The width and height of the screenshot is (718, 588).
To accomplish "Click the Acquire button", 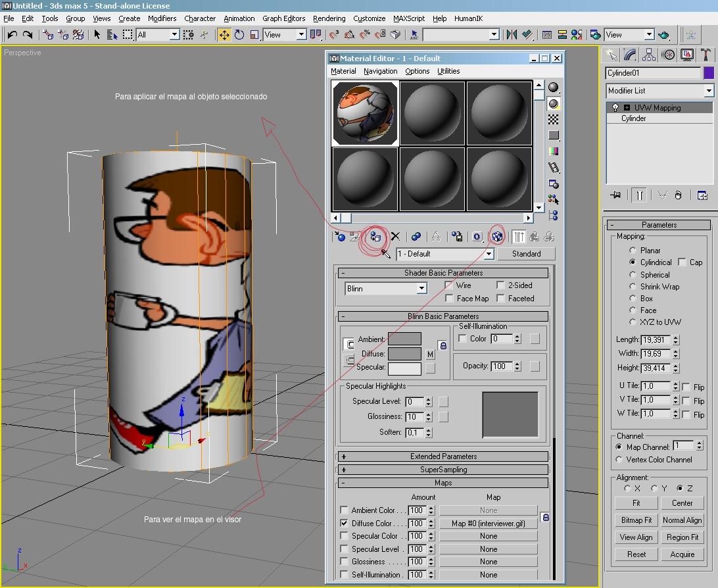I will (x=682, y=554).
